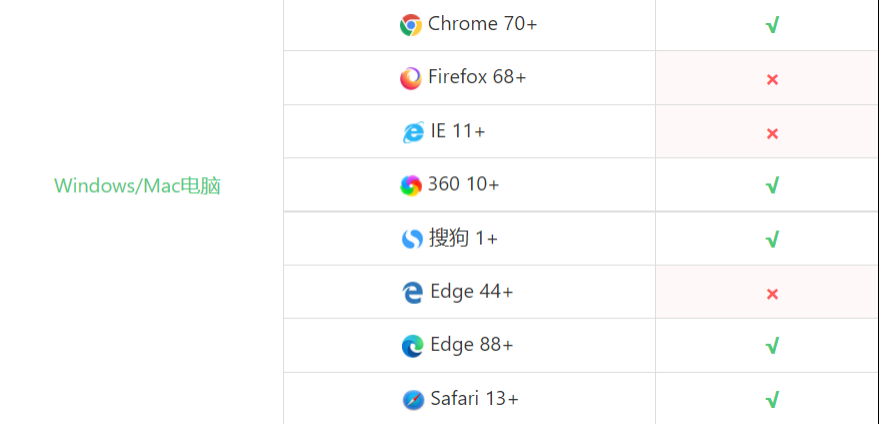Click the 360 browser colorful logo
The image size is (879, 424).
(x=410, y=185)
